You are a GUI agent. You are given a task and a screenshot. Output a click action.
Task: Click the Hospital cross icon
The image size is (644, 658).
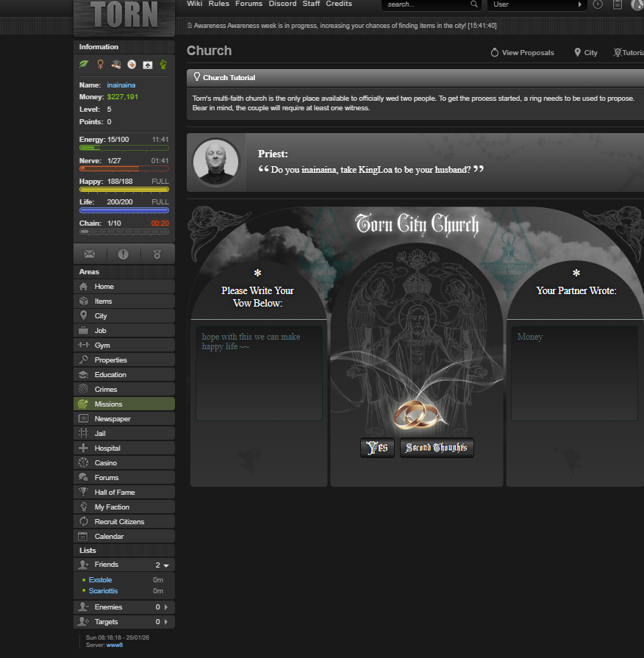(84, 448)
